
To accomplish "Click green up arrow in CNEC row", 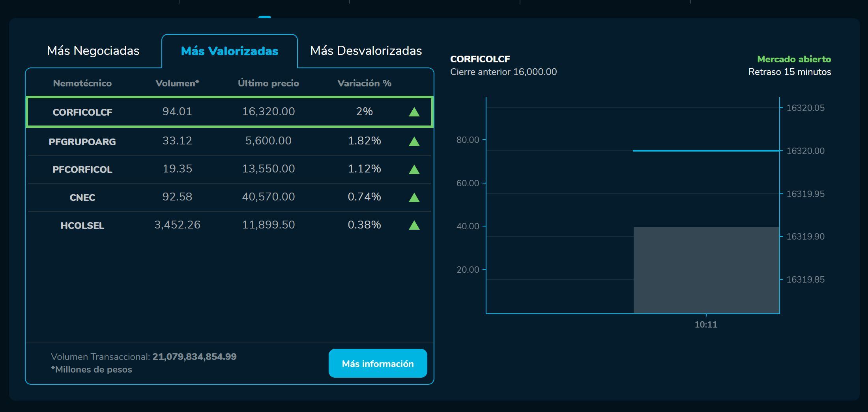I will click(x=414, y=197).
